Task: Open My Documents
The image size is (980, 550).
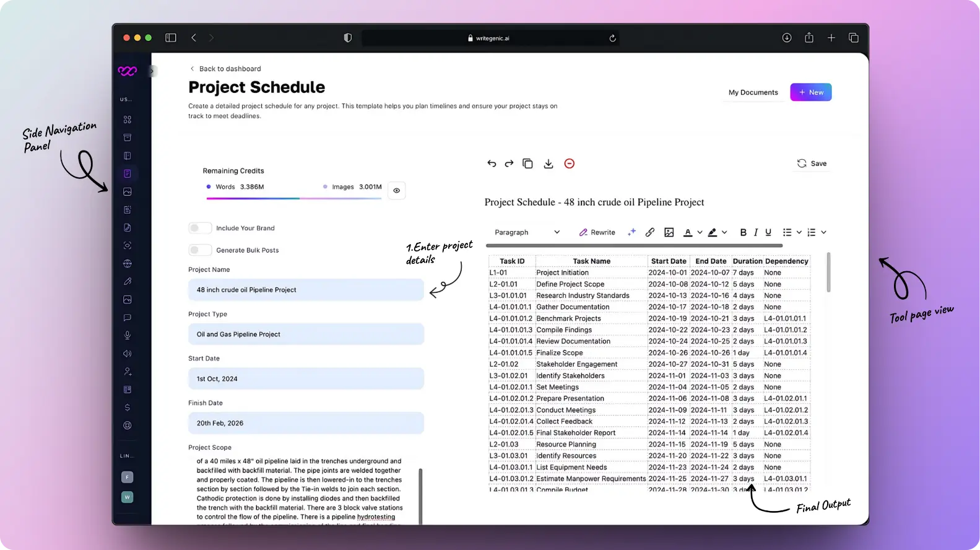Action: coord(753,92)
